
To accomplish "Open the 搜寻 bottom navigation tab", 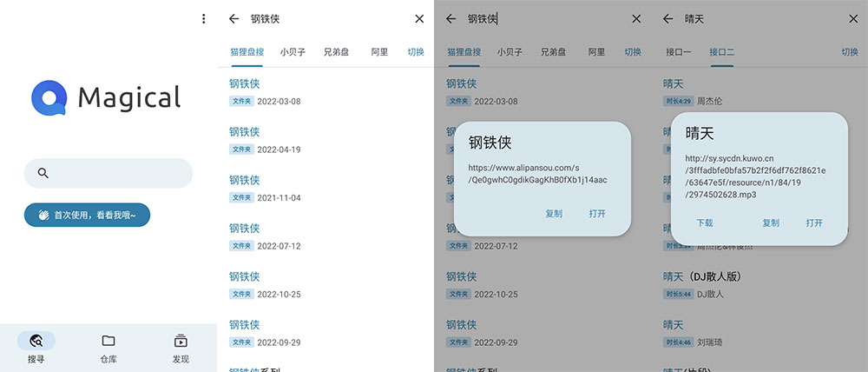I will (x=36, y=348).
